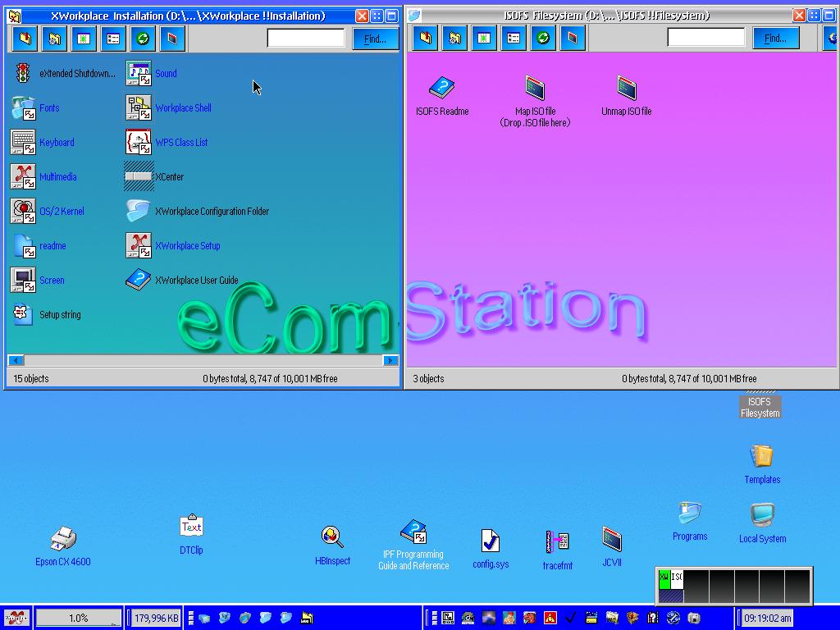The image size is (840, 630).
Task: Open the Templates folder
Action: [761, 457]
